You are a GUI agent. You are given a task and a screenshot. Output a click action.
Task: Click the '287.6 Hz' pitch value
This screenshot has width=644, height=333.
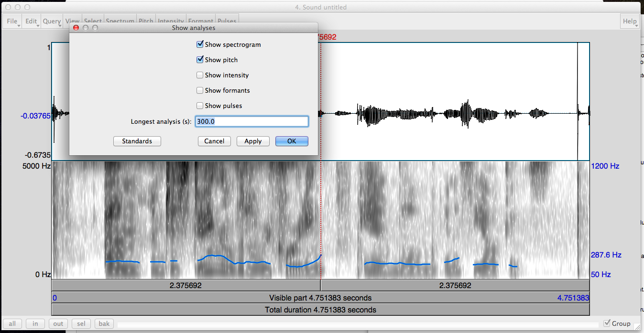coord(606,255)
